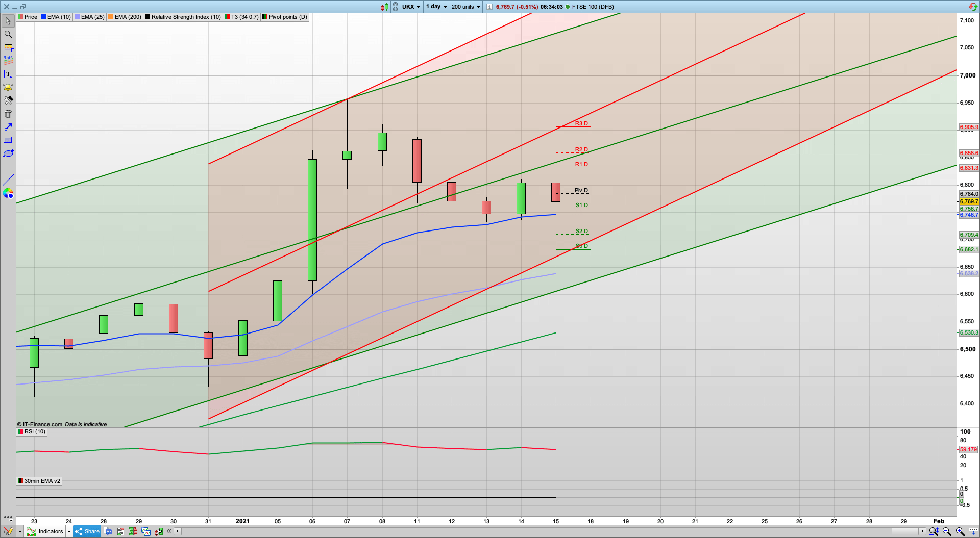980x538 pixels.
Task: Expand the Indicators dropdown arrow
Action: click(x=69, y=531)
